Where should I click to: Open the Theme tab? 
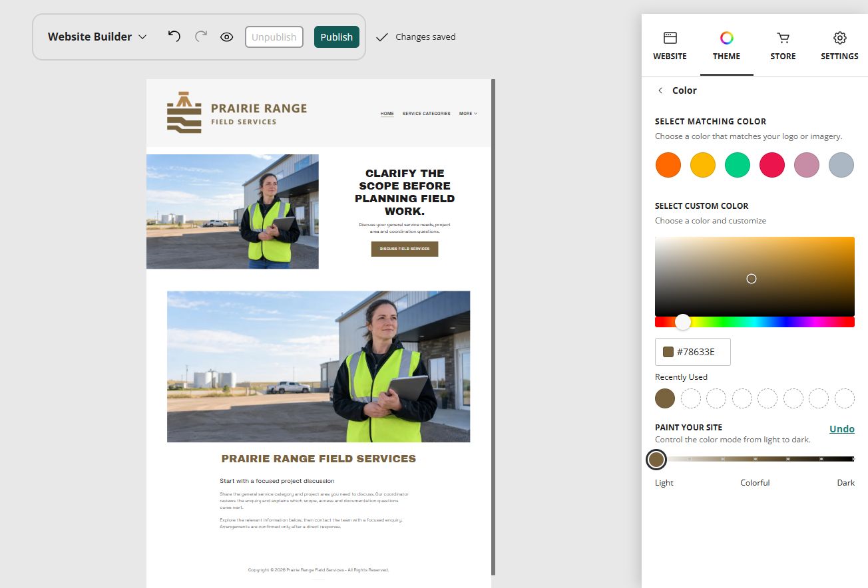click(726, 46)
